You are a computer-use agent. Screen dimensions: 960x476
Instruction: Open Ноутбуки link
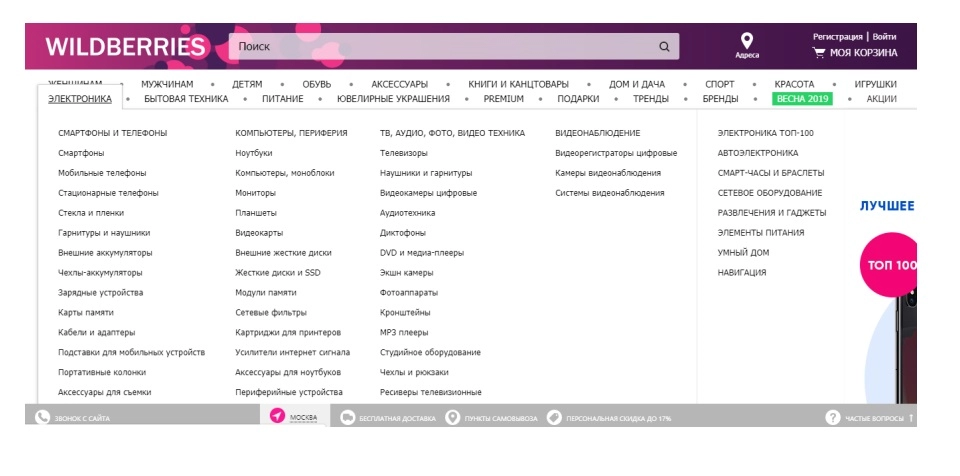254,153
